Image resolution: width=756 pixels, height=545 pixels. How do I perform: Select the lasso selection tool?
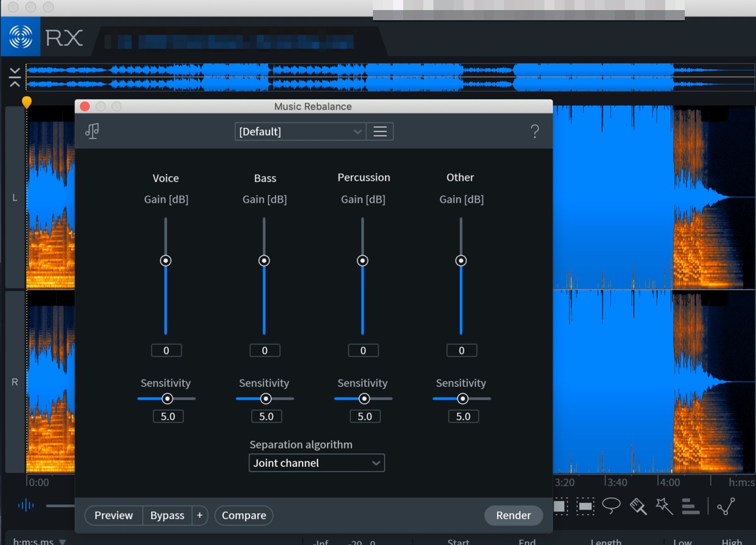tap(611, 505)
